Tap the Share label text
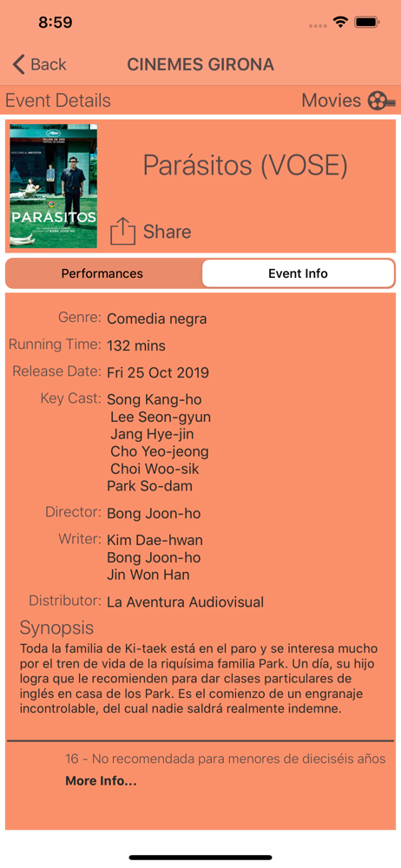This screenshot has height=868, width=401. click(x=168, y=232)
